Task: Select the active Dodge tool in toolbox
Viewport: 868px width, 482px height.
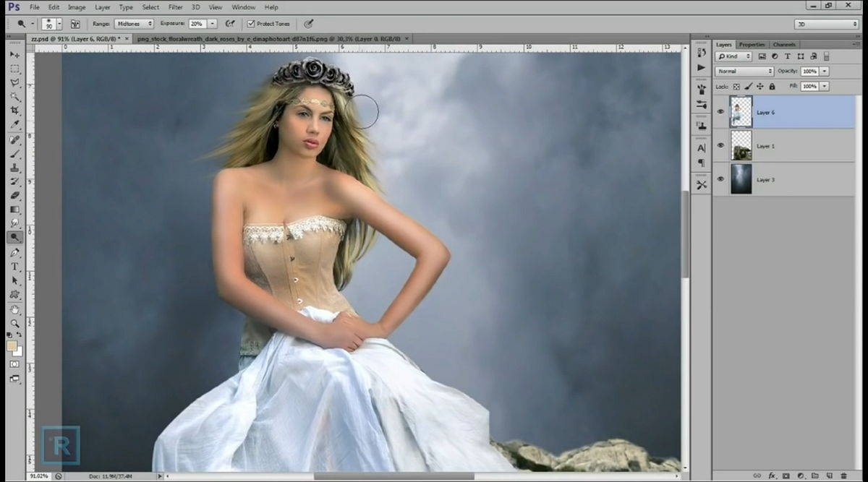Action: [x=14, y=237]
